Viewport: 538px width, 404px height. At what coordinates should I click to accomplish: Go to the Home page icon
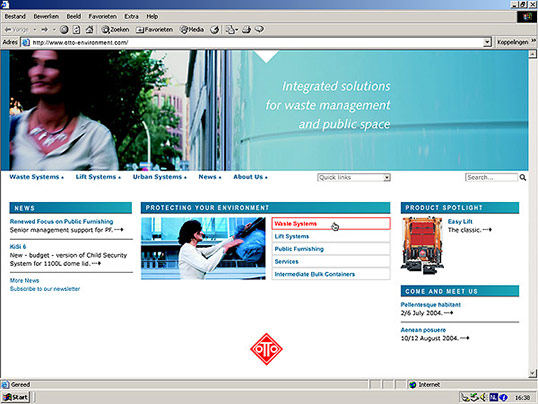click(90, 30)
